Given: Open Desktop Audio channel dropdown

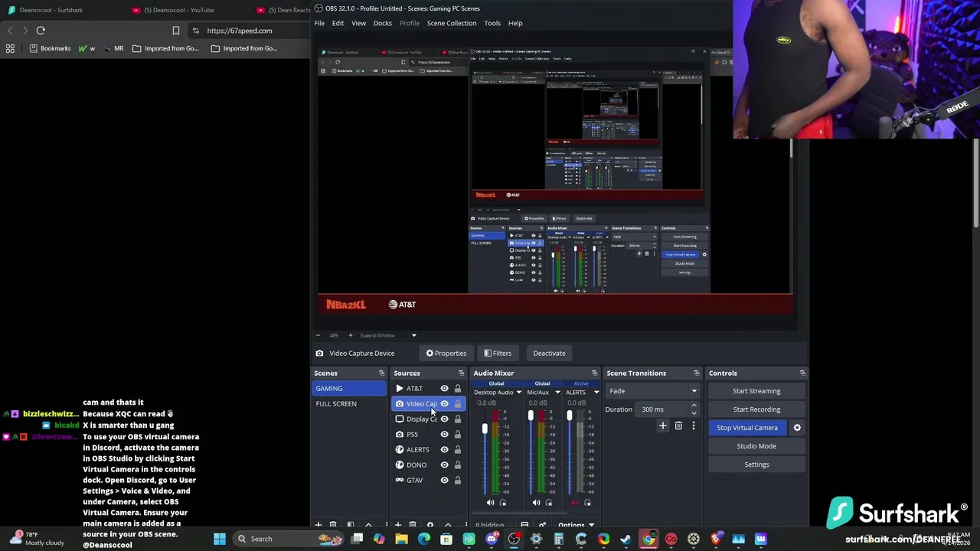Looking at the screenshot, I should coord(519,393).
